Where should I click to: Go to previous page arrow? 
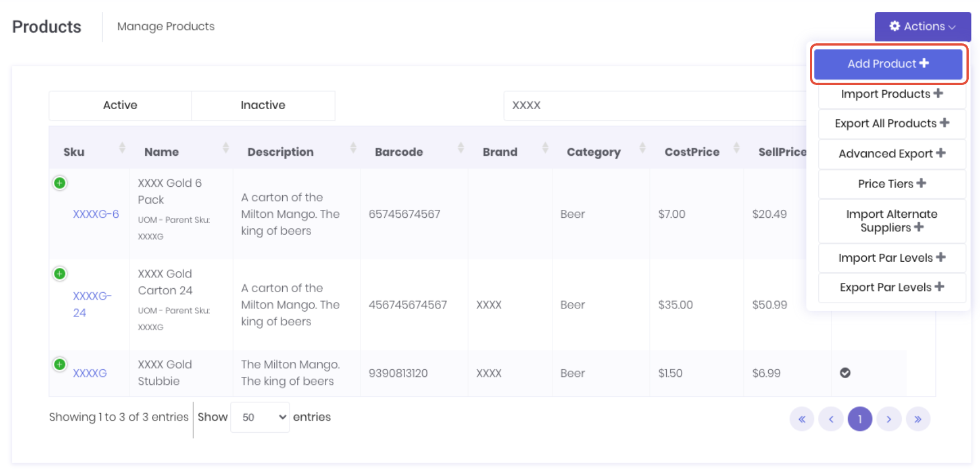[831, 419]
